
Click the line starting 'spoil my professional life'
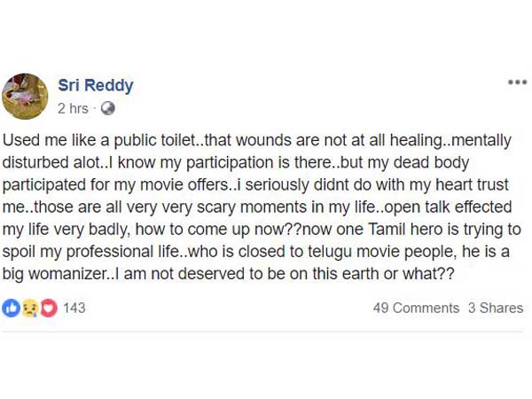(256, 252)
